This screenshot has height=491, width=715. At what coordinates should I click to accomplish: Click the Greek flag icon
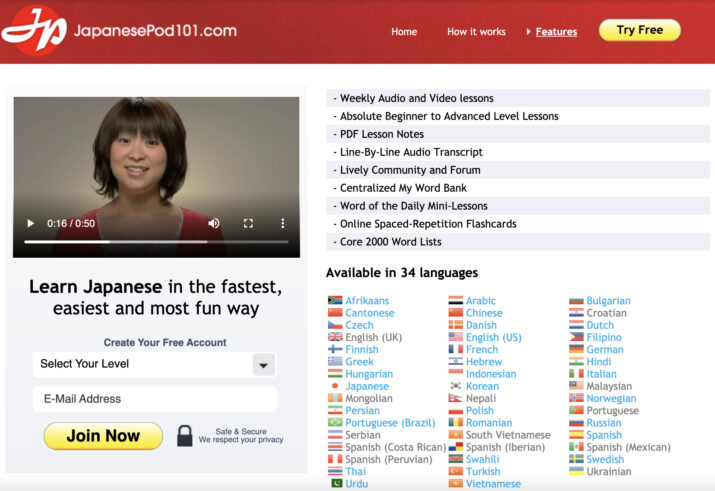pyautogui.click(x=335, y=362)
